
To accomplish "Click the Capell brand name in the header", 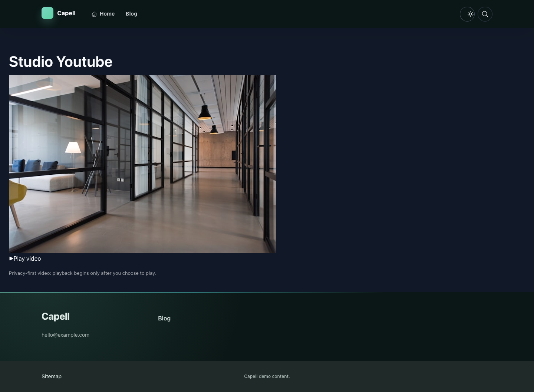I will [66, 13].
